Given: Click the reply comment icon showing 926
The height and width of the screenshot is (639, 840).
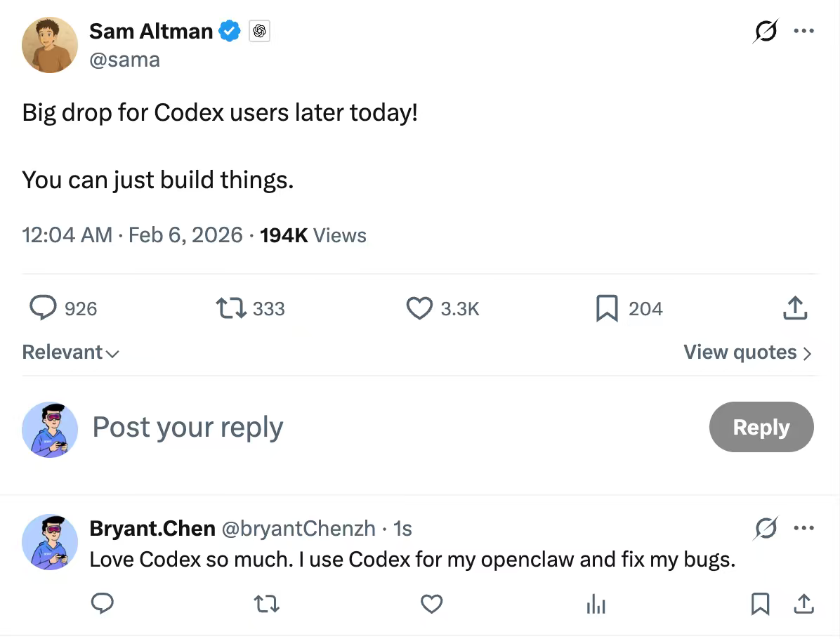Looking at the screenshot, I should 44,308.
